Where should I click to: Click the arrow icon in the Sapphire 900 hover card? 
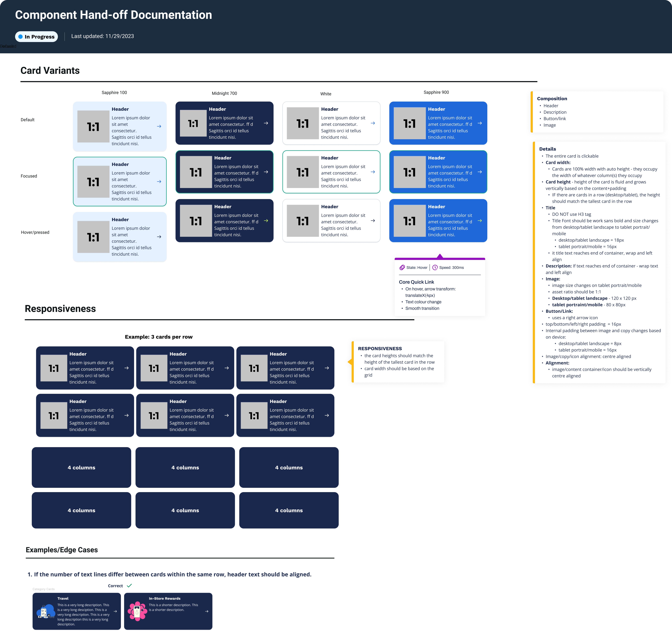[480, 221]
